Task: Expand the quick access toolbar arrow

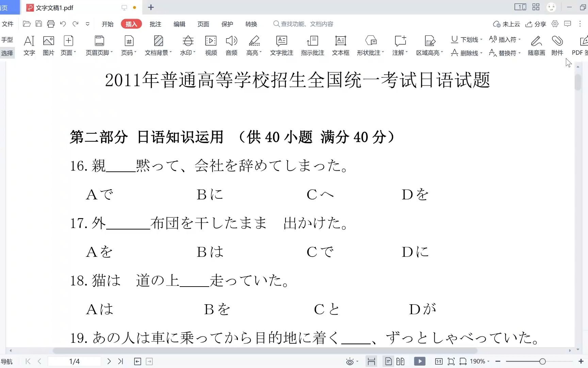Action: click(87, 24)
